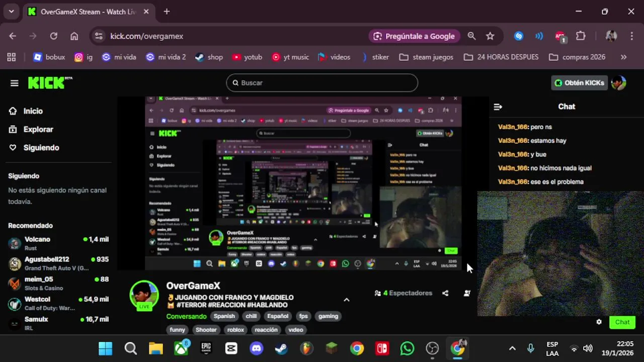Open the compras 2026 bookmark folder
644x362 pixels.
tap(577, 57)
